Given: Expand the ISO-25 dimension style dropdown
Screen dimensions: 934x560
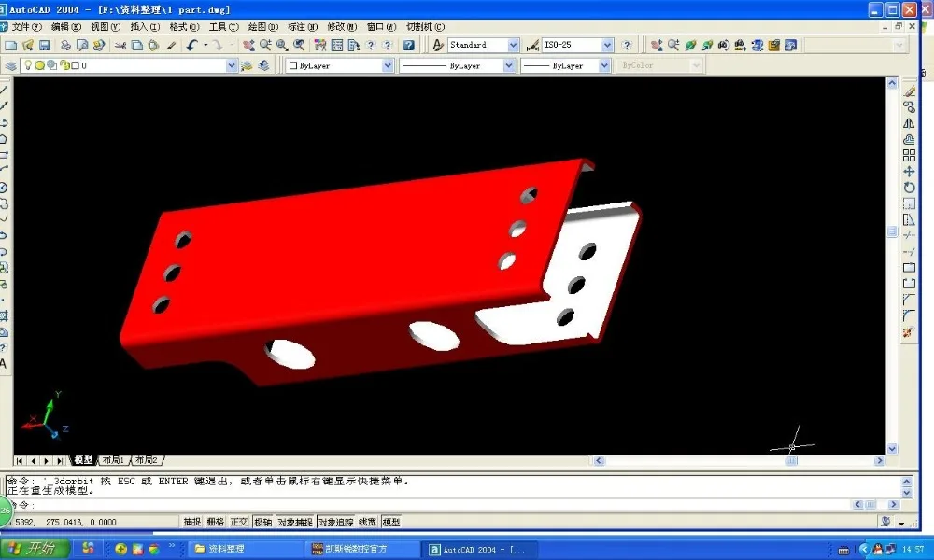Looking at the screenshot, I should click(x=605, y=44).
